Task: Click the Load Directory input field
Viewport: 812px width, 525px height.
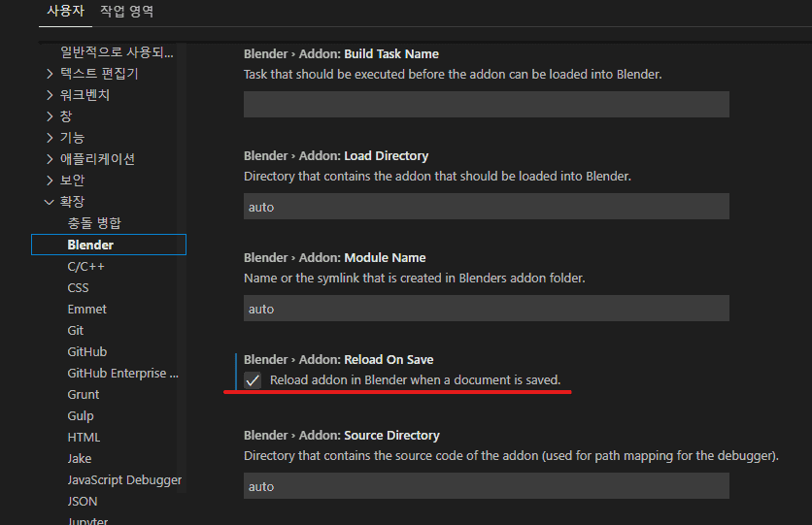Action: (x=486, y=207)
